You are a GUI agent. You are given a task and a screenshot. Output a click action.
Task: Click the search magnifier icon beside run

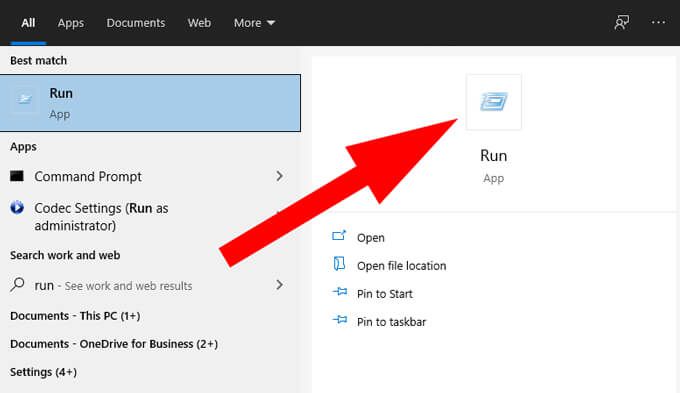(x=17, y=285)
